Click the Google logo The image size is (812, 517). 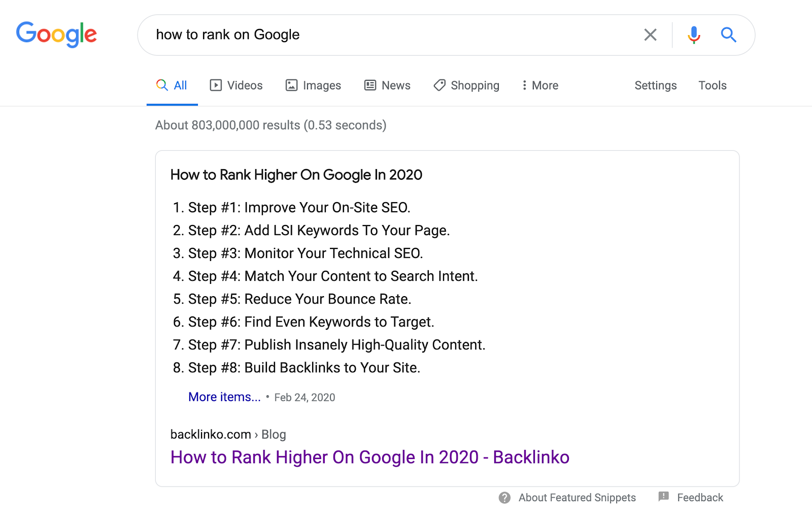click(56, 35)
